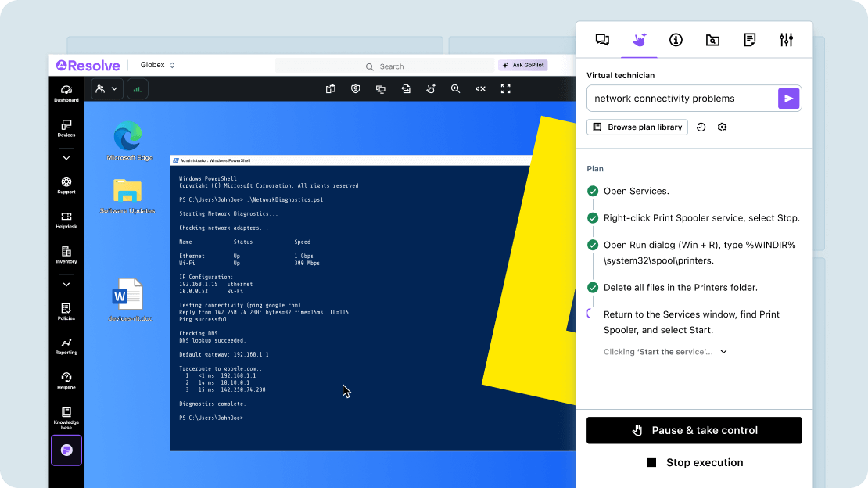Click the purple send arrow for the prompt
Viewport: 868px width, 488px height.
click(x=788, y=98)
